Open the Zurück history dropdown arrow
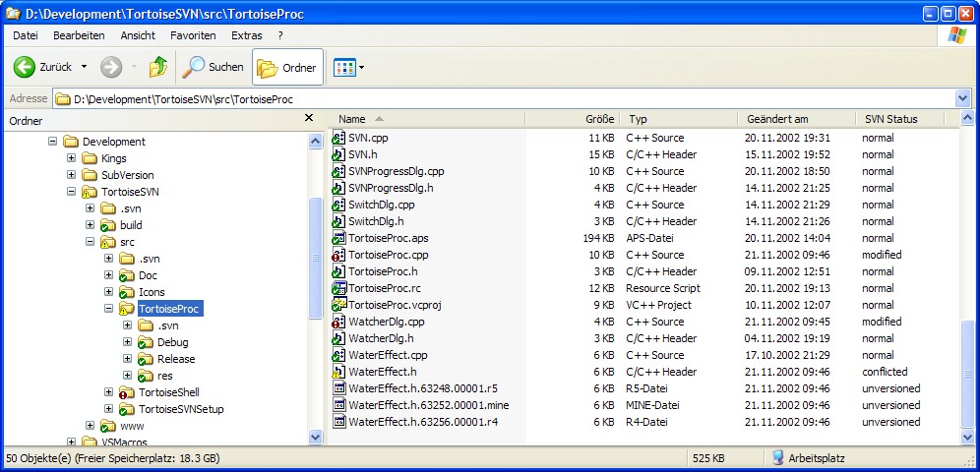Screen dimensions: 980x472 click(x=84, y=67)
